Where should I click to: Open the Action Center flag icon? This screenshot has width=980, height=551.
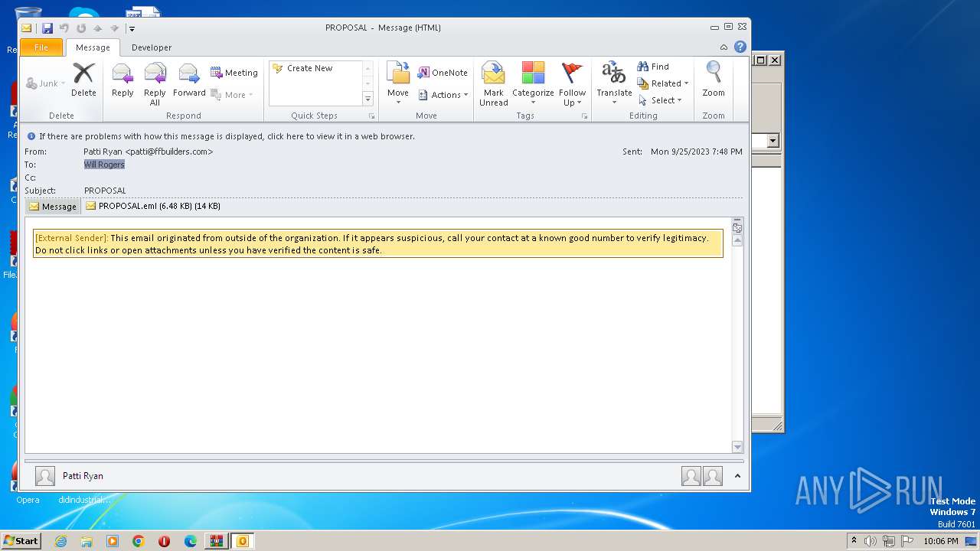pyautogui.click(x=907, y=541)
